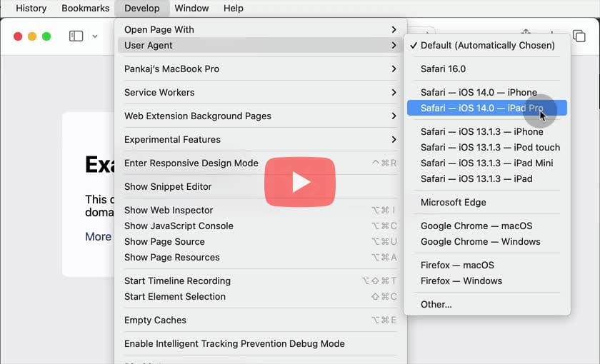Screen dimensions: 600x364
Task: Choose Enter Responsive Design Mode
Action: click(260, 163)
